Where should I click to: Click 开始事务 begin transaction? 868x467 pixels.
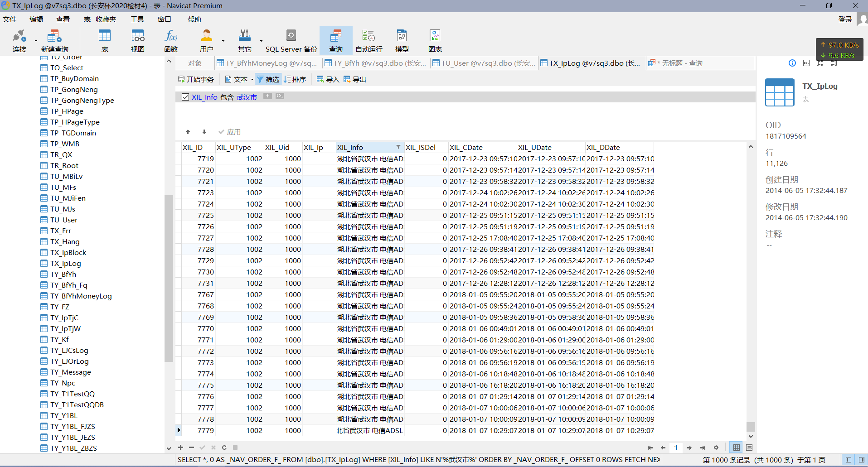coord(196,79)
